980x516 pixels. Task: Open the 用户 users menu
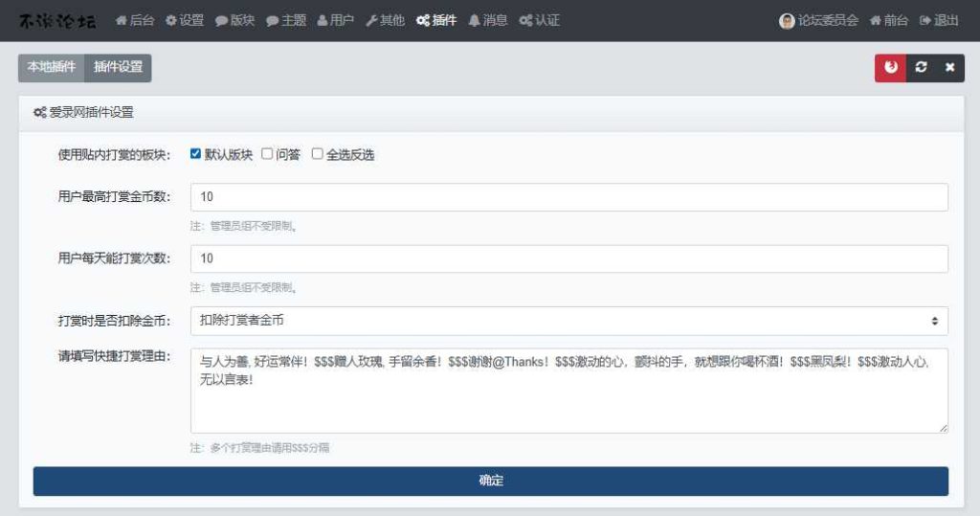pyautogui.click(x=335, y=21)
